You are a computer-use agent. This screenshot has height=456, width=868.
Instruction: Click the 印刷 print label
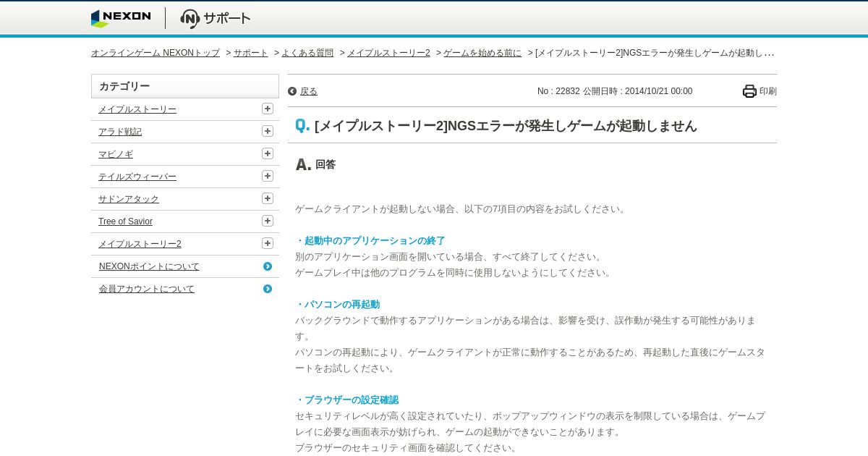tap(768, 91)
